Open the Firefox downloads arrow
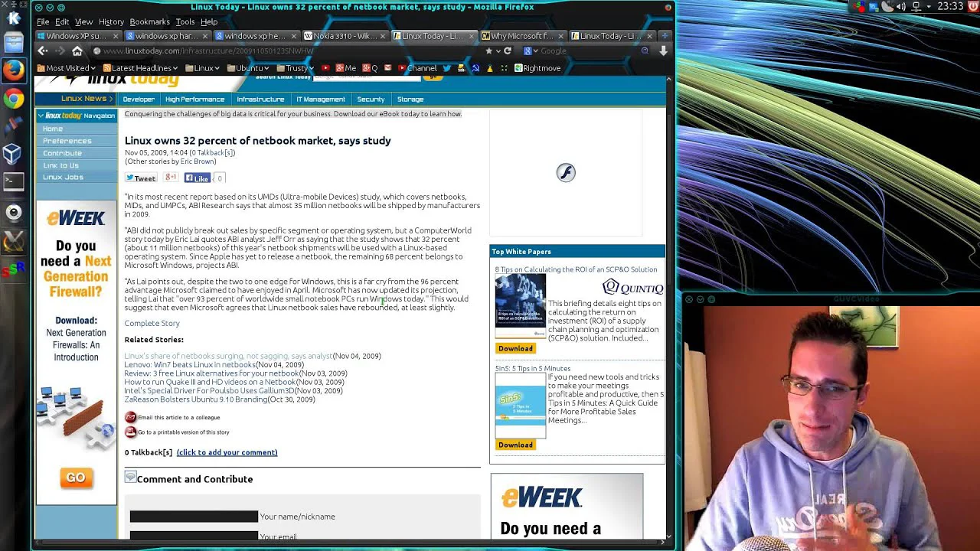This screenshot has width=980, height=551. (x=663, y=51)
